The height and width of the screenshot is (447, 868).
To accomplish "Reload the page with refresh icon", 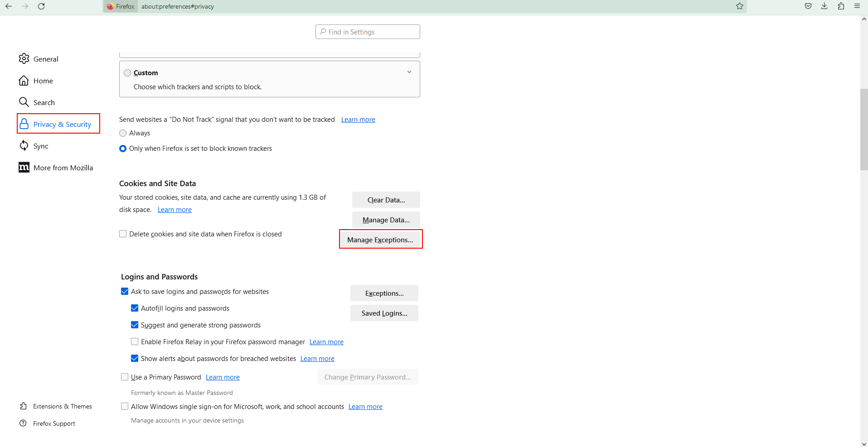I will point(41,6).
